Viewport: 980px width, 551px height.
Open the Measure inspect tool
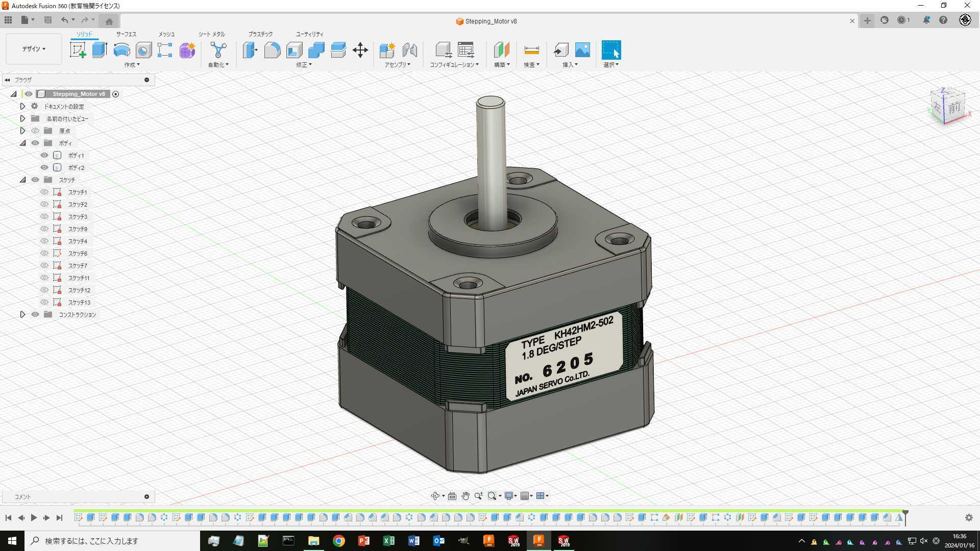531,50
